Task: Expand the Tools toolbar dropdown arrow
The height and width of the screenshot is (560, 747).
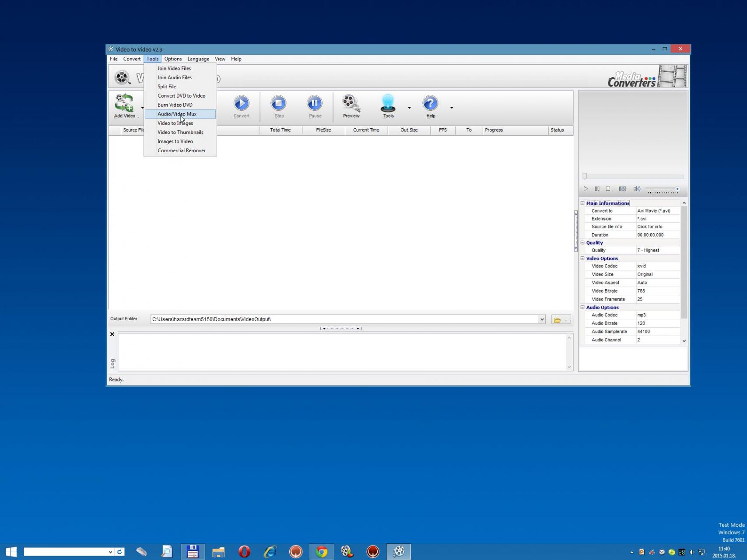Action: coord(409,108)
